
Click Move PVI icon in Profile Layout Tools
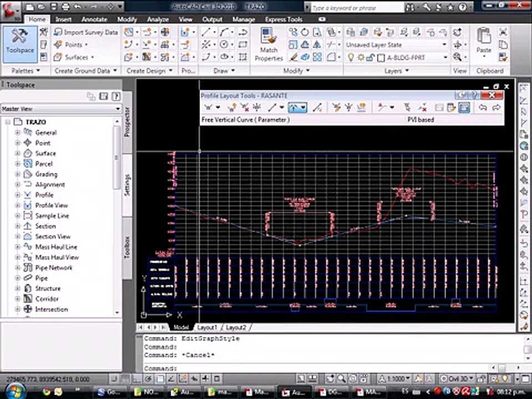(x=257, y=108)
